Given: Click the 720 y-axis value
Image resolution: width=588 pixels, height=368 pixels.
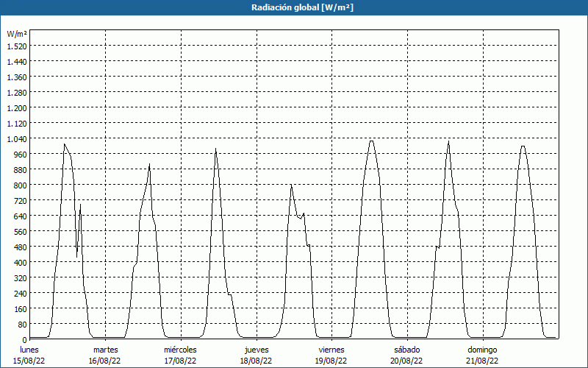Looking at the screenshot, I should click(21, 200).
